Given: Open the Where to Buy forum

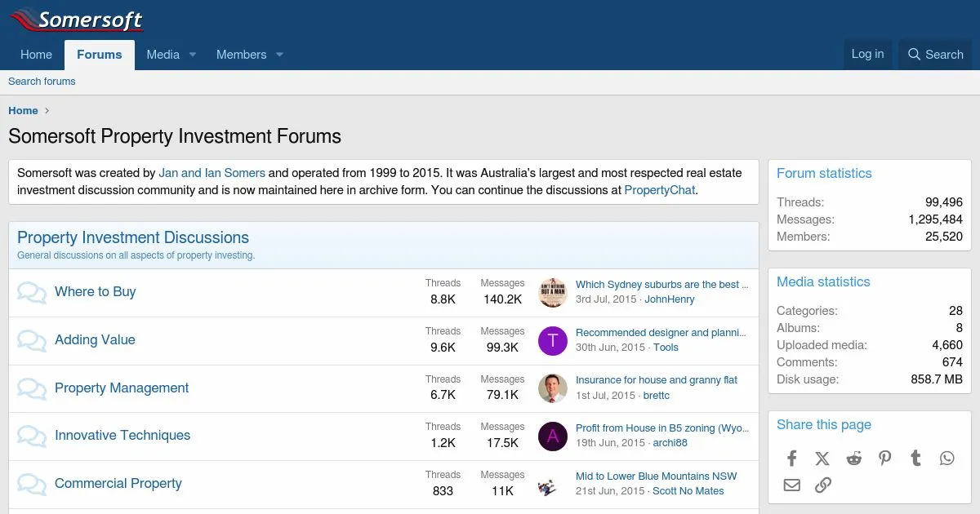Looking at the screenshot, I should coord(96,292).
